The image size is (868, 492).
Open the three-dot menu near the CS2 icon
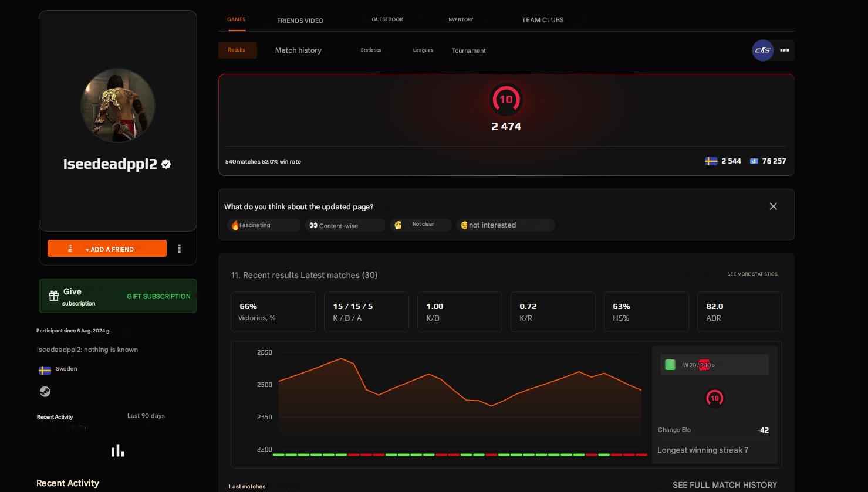tap(784, 50)
